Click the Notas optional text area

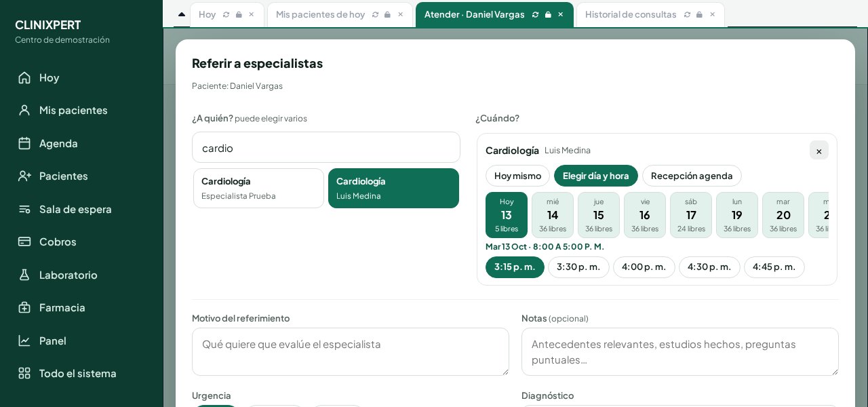[x=680, y=352]
